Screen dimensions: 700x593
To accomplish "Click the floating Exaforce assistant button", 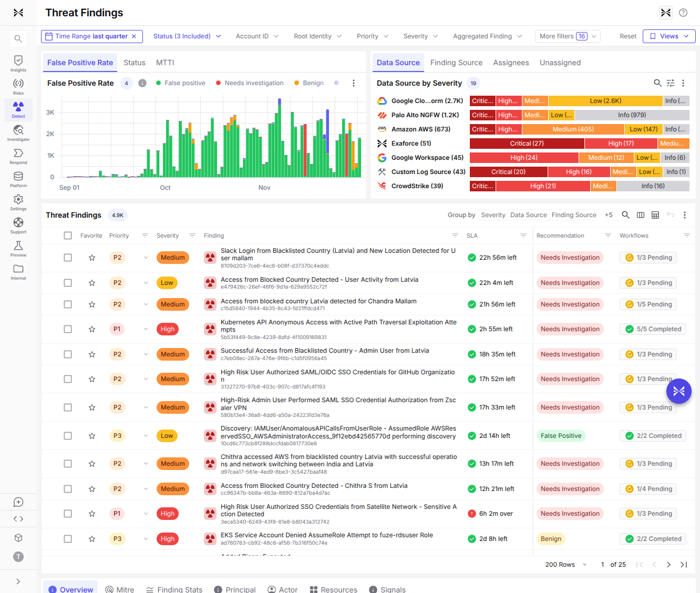I will tap(678, 391).
